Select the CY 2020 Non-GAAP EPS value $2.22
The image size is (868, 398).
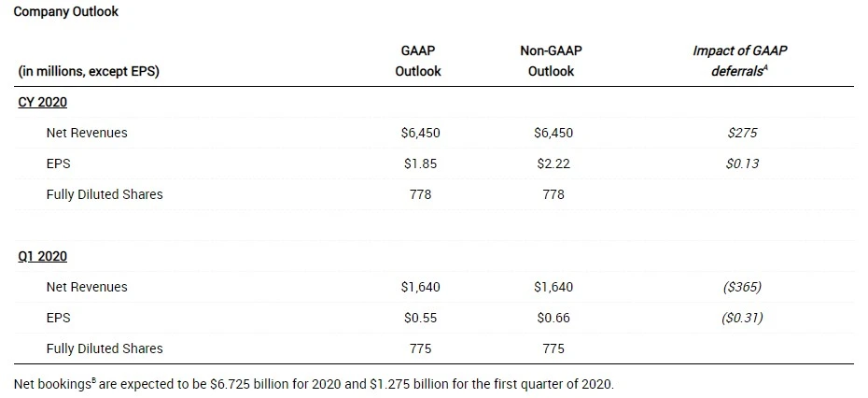pyautogui.click(x=553, y=163)
